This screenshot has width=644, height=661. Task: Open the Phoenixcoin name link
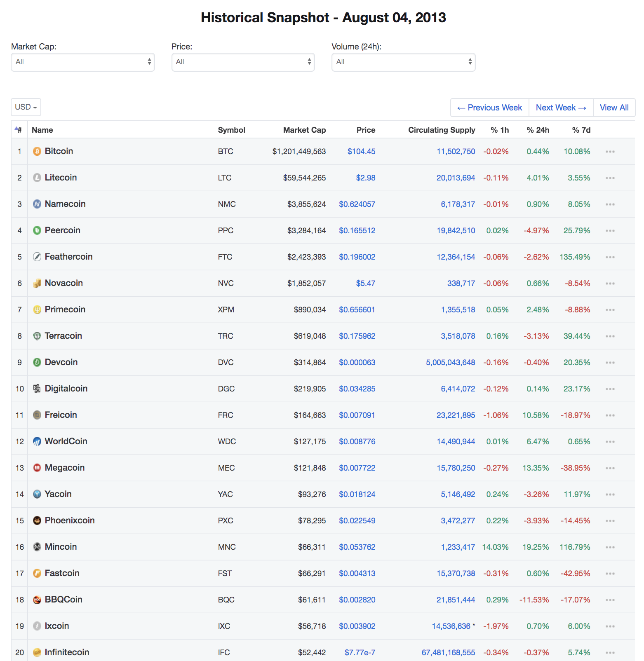70,520
